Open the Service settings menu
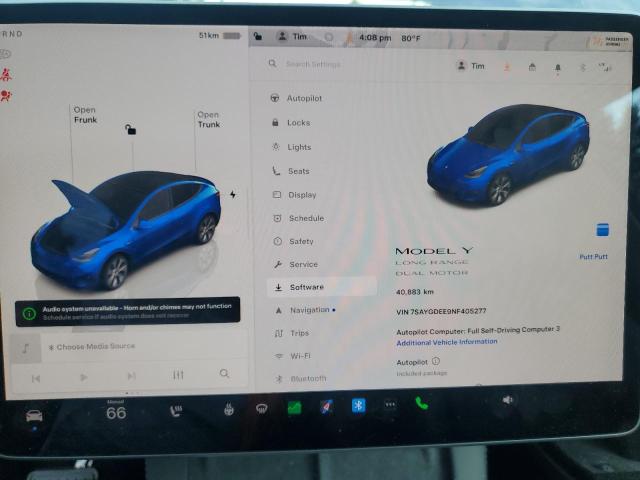Screen dimensions: 640x480 pos(296,264)
